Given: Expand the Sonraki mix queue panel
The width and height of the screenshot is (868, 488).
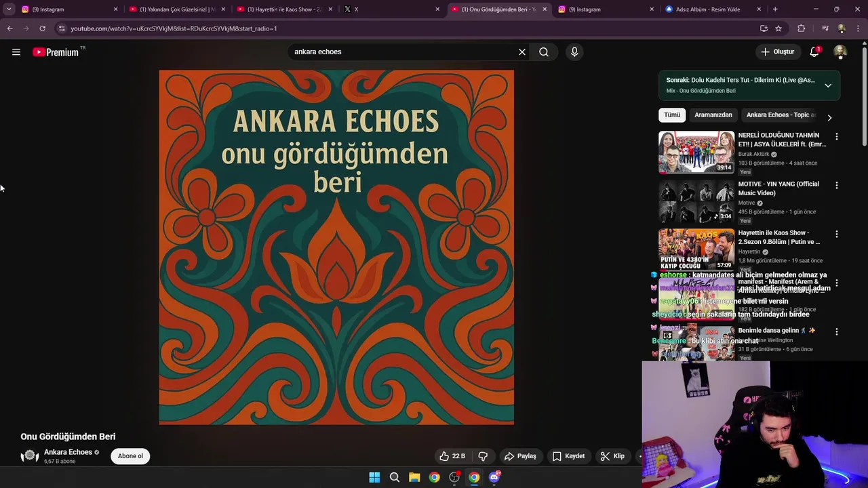Looking at the screenshot, I should (828, 85).
